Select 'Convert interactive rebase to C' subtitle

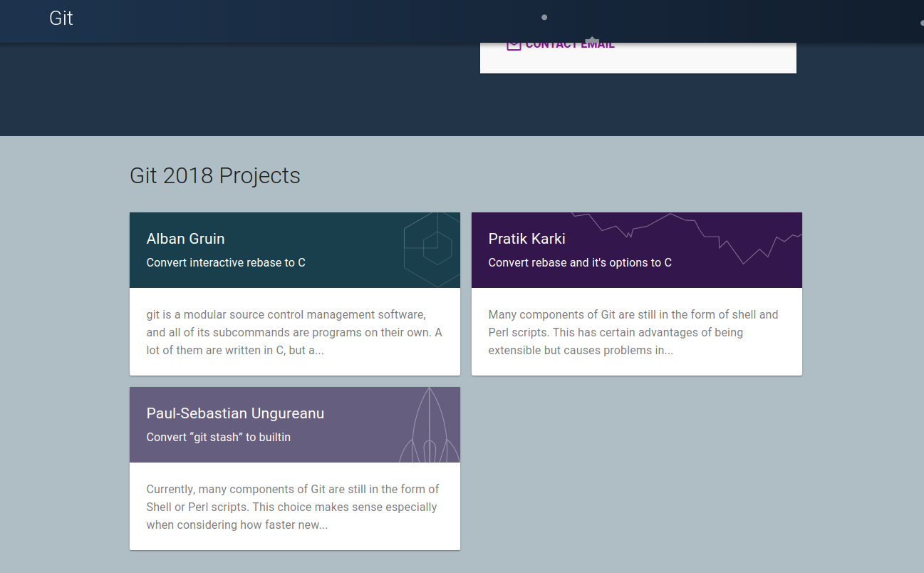(226, 262)
